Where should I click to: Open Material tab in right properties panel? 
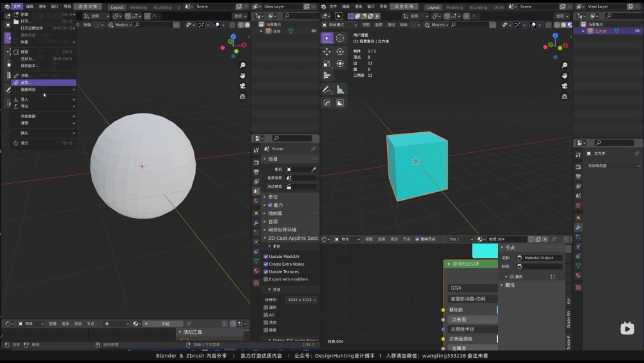tap(578, 275)
